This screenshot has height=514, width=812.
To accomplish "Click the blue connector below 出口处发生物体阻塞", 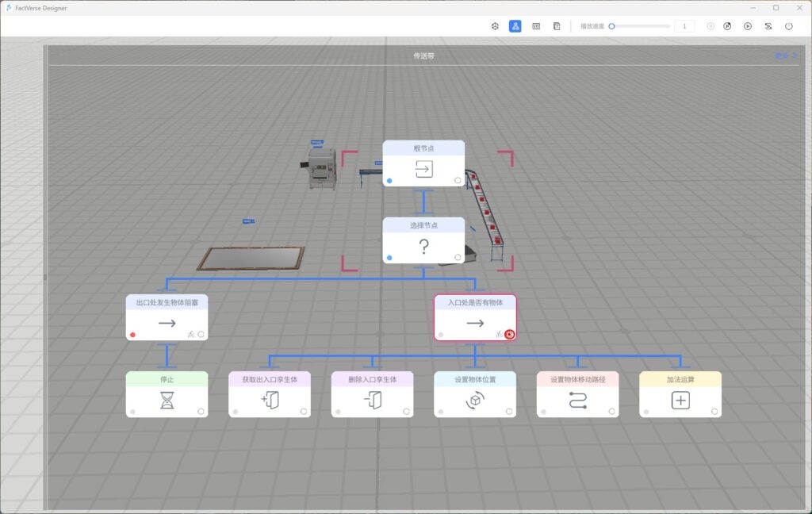I will tap(167, 355).
